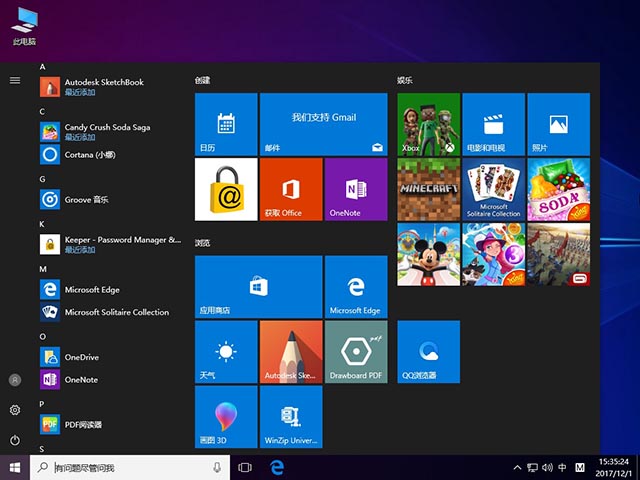Screen dimensions: 640x480
Task: Open Cortana (小娜) from the app list
Action: point(110,155)
